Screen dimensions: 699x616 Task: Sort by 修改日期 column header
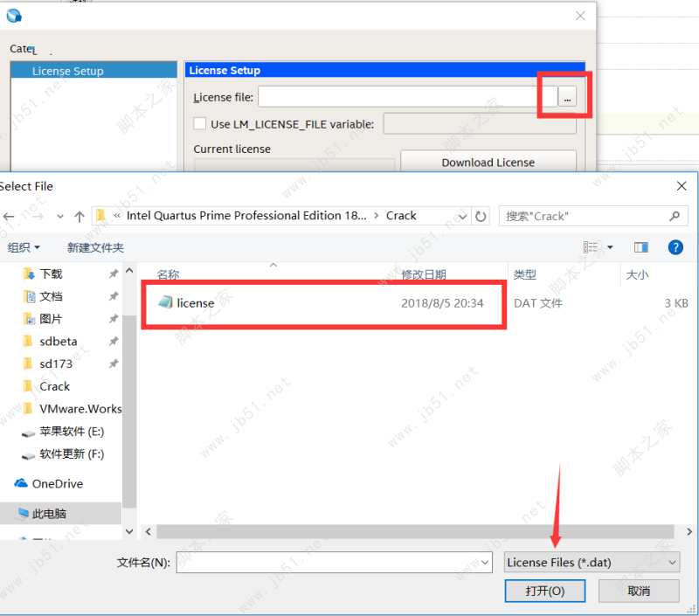424,274
